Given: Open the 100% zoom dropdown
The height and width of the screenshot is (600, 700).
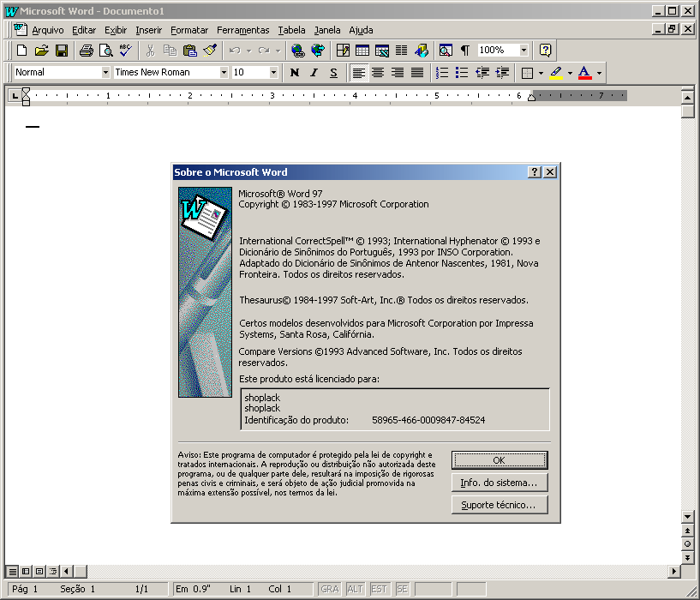Looking at the screenshot, I should coord(524,51).
